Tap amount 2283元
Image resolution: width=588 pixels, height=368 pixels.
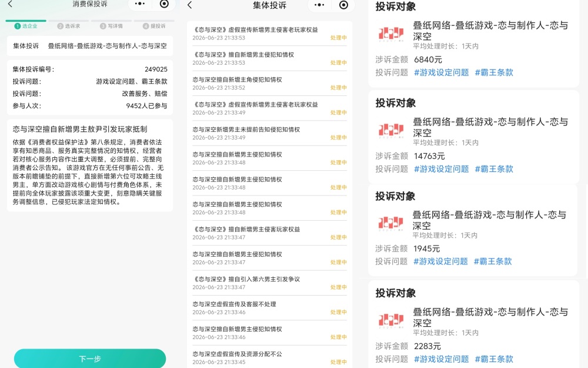427,346
